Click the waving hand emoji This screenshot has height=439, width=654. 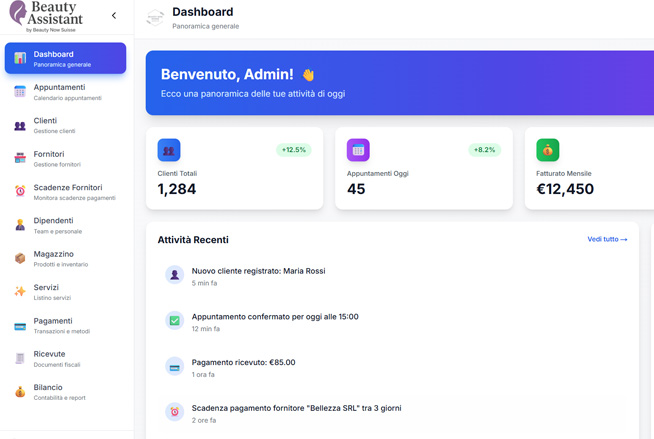coord(308,75)
